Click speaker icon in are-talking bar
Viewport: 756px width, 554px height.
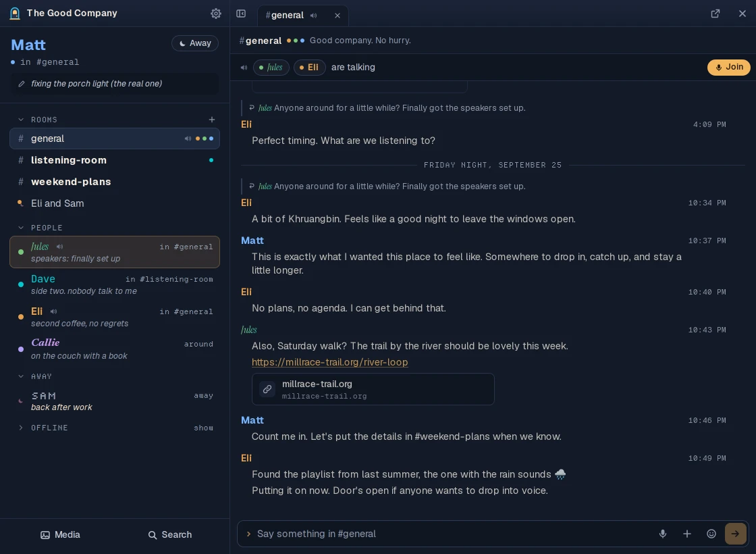pos(244,68)
